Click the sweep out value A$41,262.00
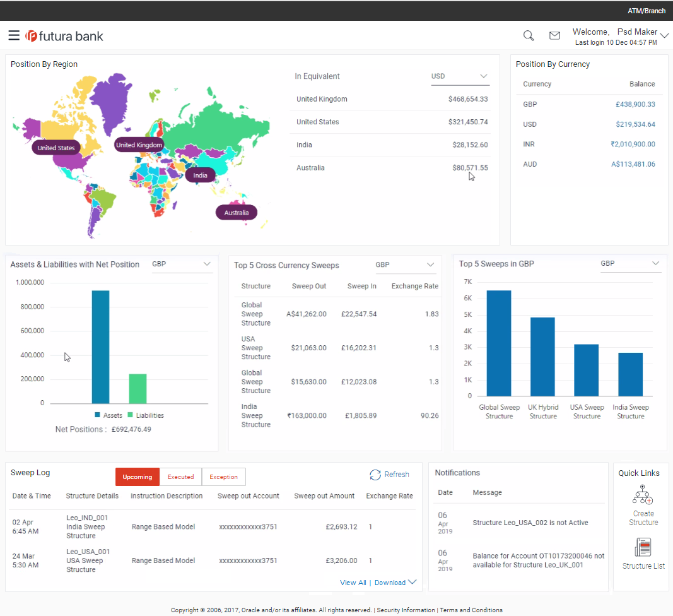Image resolution: width=673 pixels, height=616 pixels. coord(307,314)
